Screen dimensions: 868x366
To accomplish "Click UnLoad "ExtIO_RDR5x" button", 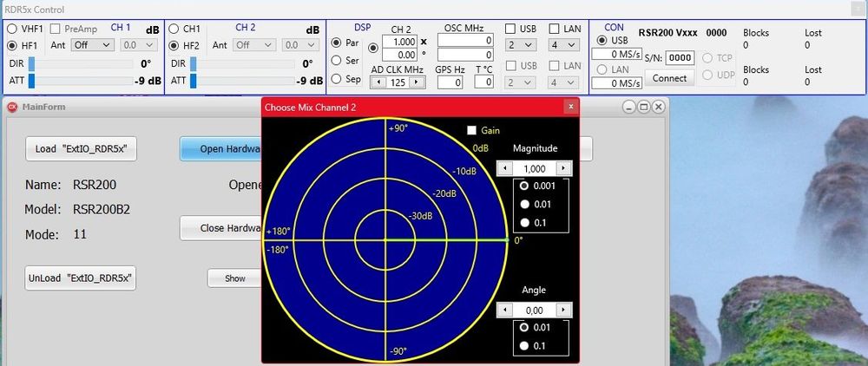I will (x=81, y=278).
